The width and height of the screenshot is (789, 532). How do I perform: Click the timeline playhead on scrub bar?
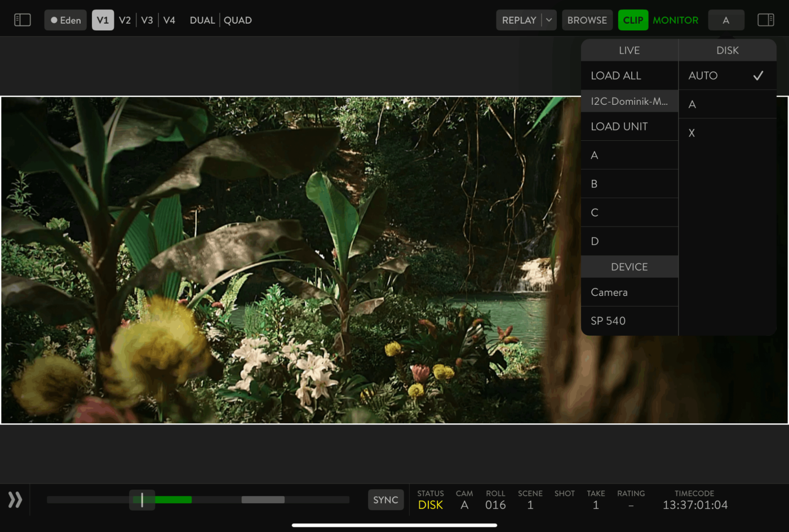(x=142, y=500)
